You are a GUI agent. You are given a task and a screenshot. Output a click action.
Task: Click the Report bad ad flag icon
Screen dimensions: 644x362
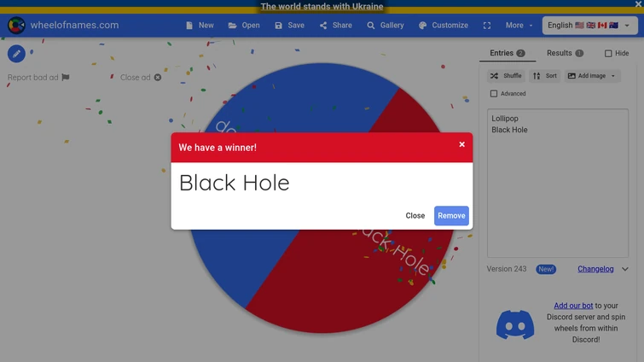coord(66,77)
